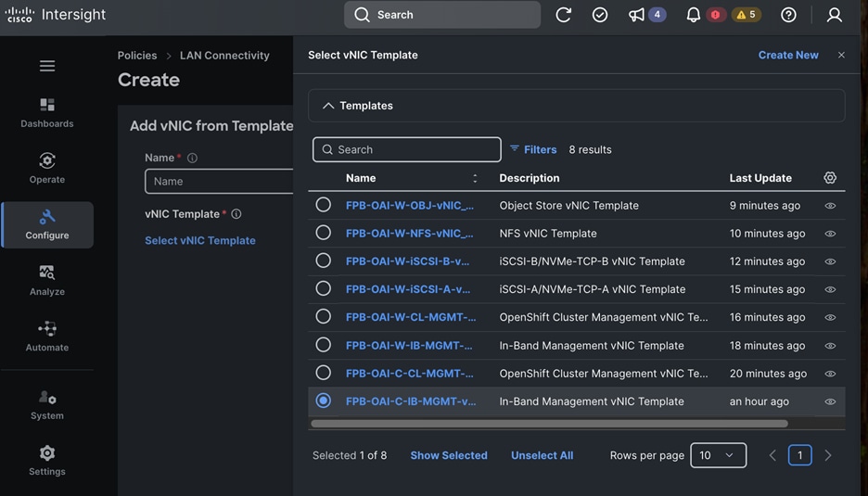Click selected radio for FPB-OAI-C-IB-MGMT template

(x=324, y=401)
